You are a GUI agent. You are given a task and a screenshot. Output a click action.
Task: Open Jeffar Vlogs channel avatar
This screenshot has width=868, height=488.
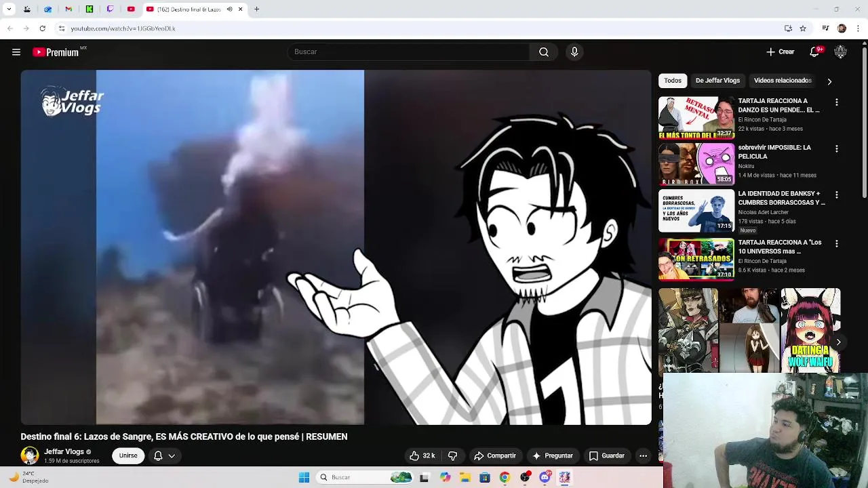[30, 455]
